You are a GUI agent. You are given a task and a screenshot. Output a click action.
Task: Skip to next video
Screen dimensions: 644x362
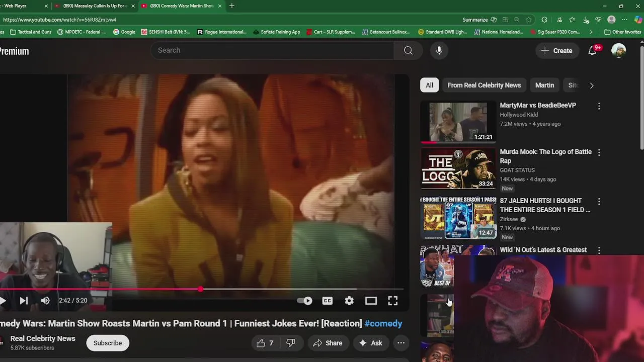(24, 301)
